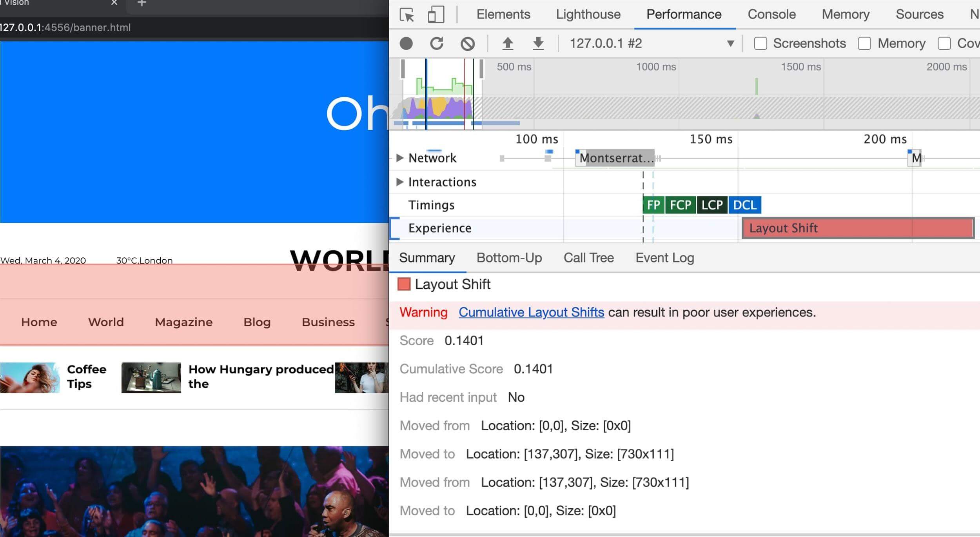Click the reload and profile button

pyautogui.click(x=437, y=43)
